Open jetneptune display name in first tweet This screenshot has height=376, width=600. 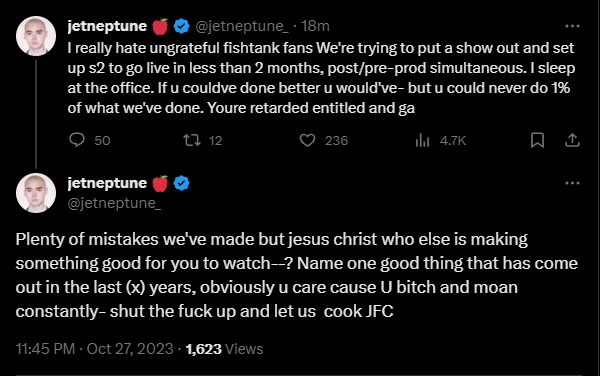tap(107, 26)
